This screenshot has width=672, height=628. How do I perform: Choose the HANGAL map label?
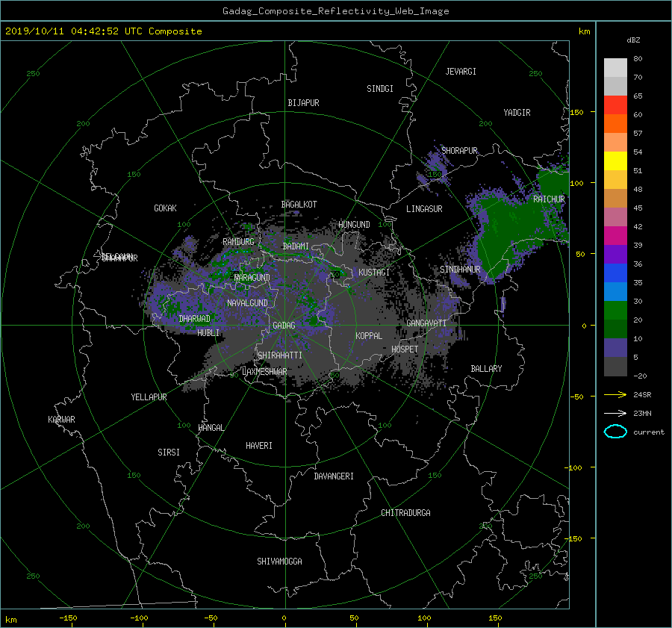(211, 427)
